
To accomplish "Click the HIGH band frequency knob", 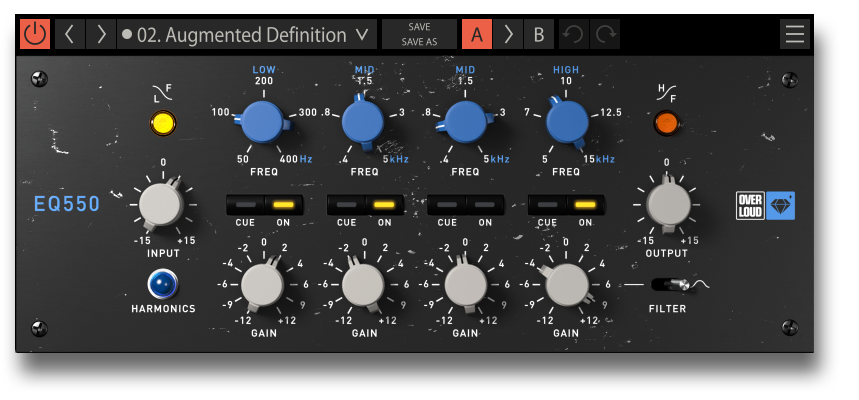I will point(567,122).
